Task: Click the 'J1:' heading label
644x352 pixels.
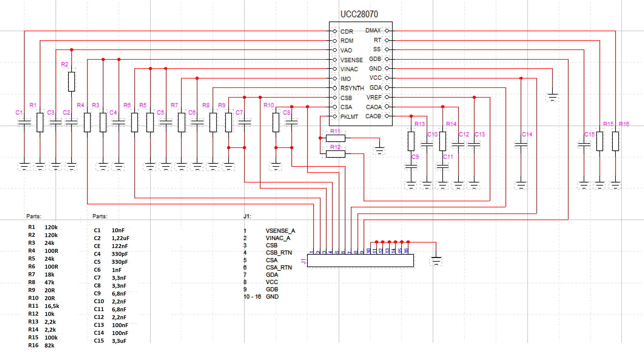Action: [x=247, y=216]
